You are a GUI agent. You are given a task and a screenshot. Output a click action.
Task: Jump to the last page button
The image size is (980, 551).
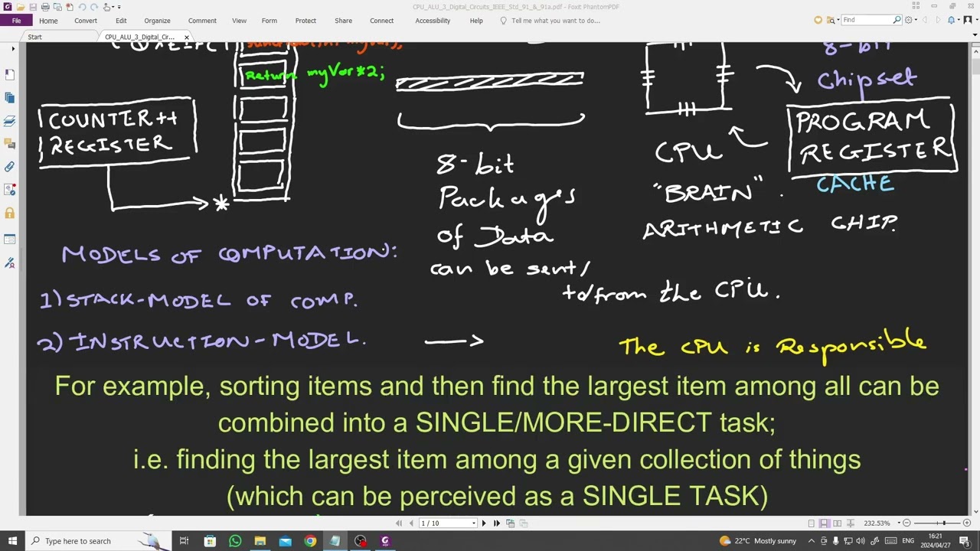click(x=496, y=523)
